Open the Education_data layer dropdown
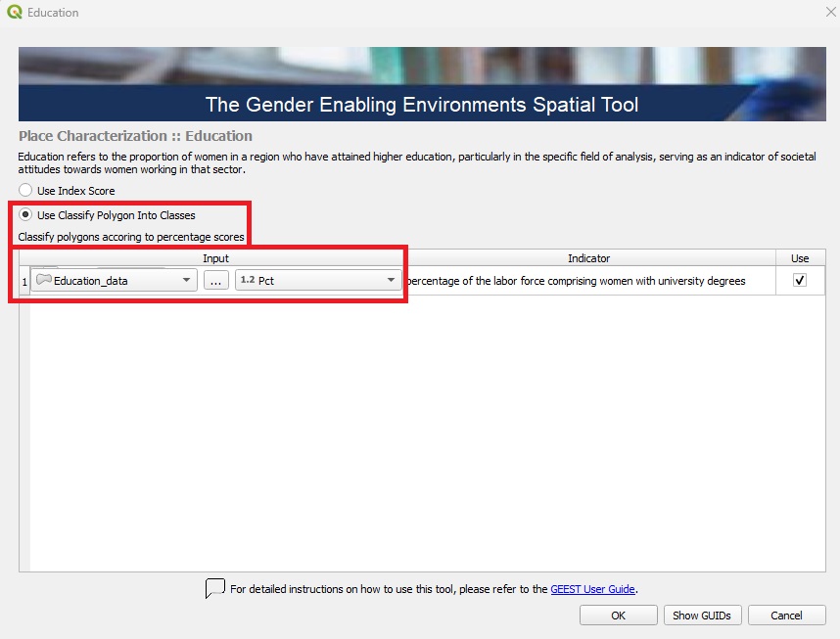The height and width of the screenshot is (639, 840). pos(115,280)
